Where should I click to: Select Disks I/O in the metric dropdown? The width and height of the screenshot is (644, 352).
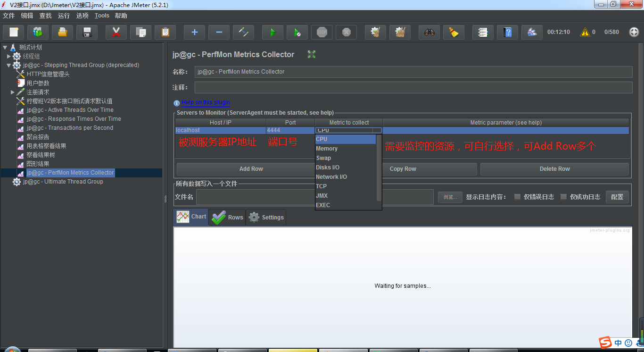click(346, 168)
